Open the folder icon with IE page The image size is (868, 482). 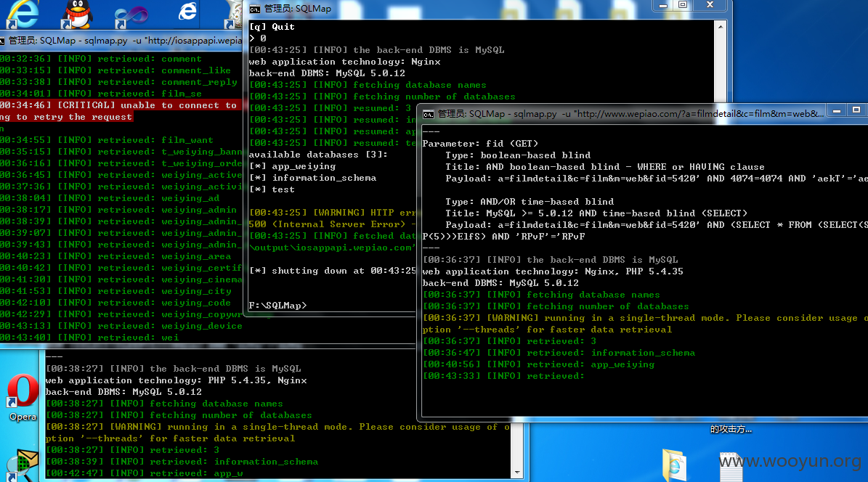click(674, 465)
